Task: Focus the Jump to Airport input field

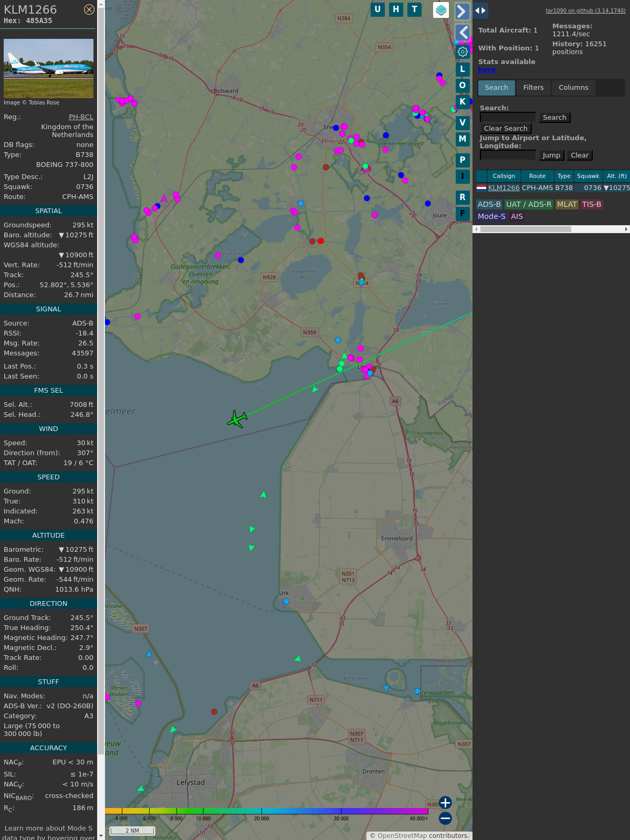Action: coord(508,155)
